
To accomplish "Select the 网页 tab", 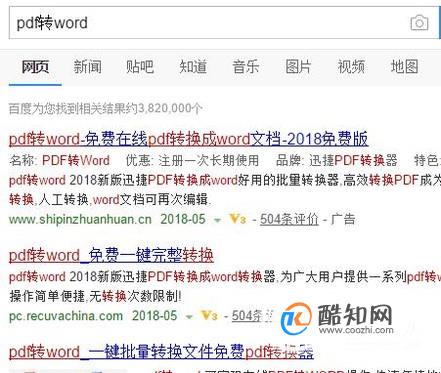I will (35, 67).
